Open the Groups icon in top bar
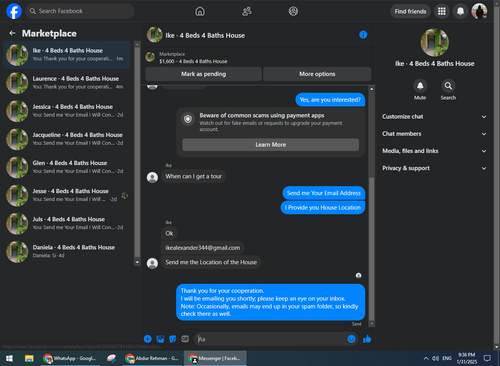The image size is (500, 366). click(x=293, y=11)
